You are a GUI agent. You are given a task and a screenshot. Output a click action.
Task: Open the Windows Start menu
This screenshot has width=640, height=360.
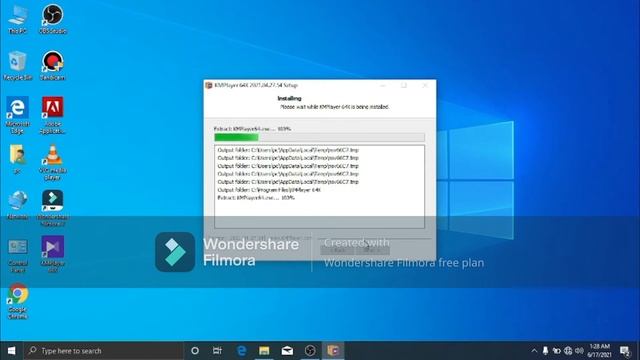point(11,351)
